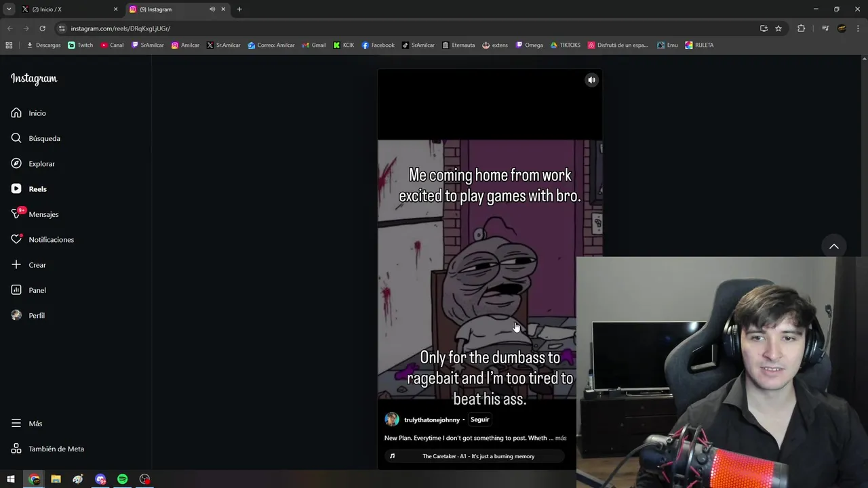Close the Inicio / X tab
Viewport: 868px width, 488px height.
pyautogui.click(x=115, y=9)
